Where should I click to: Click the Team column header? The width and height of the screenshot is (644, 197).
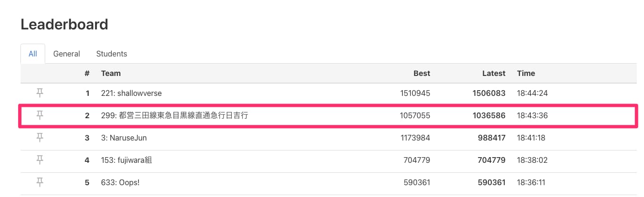(111, 73)
